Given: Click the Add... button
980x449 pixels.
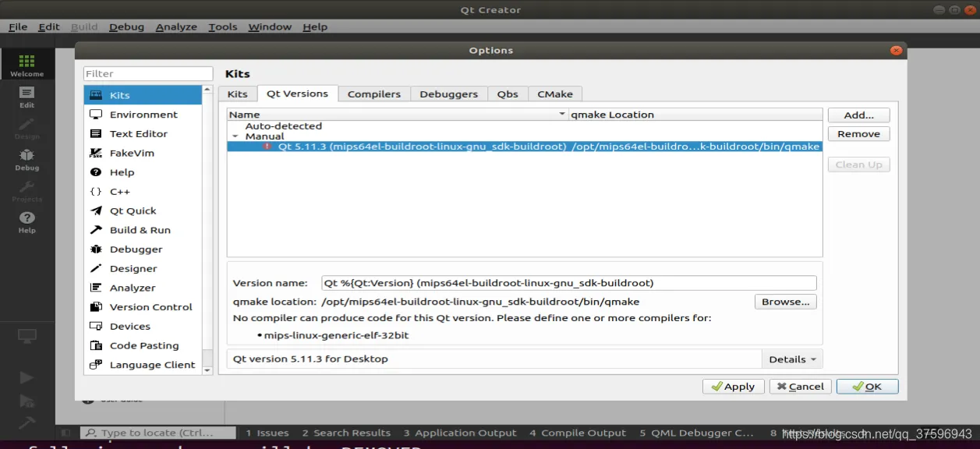Looking at the screenshot, I should pyautogui.click(x=859, y=115).
